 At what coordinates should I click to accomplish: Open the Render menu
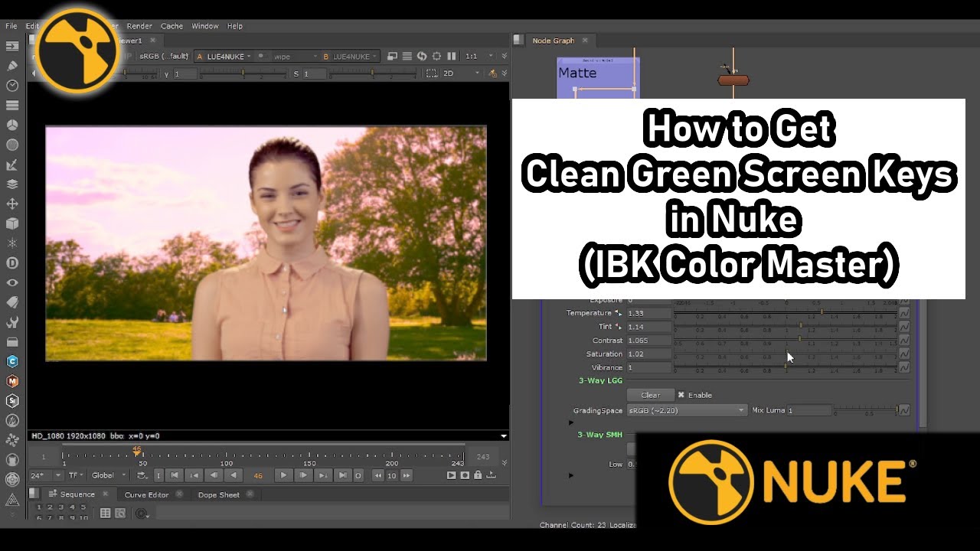(139, 26)
